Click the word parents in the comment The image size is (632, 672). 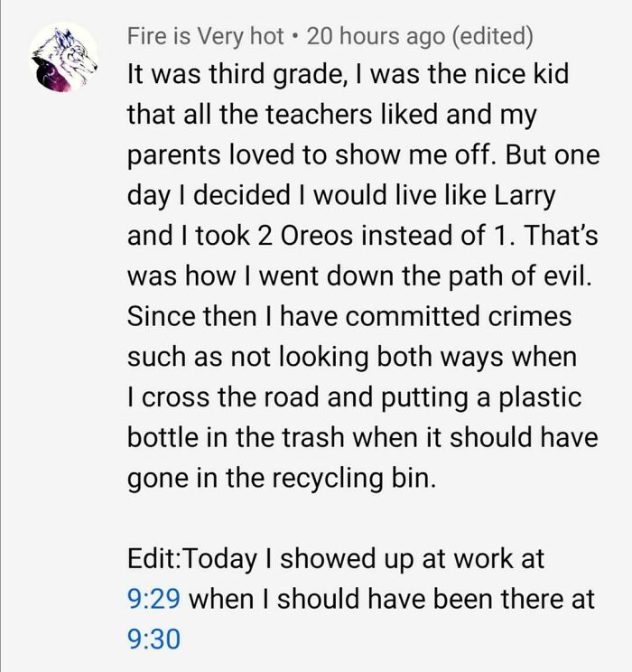[x=173, y=155]
